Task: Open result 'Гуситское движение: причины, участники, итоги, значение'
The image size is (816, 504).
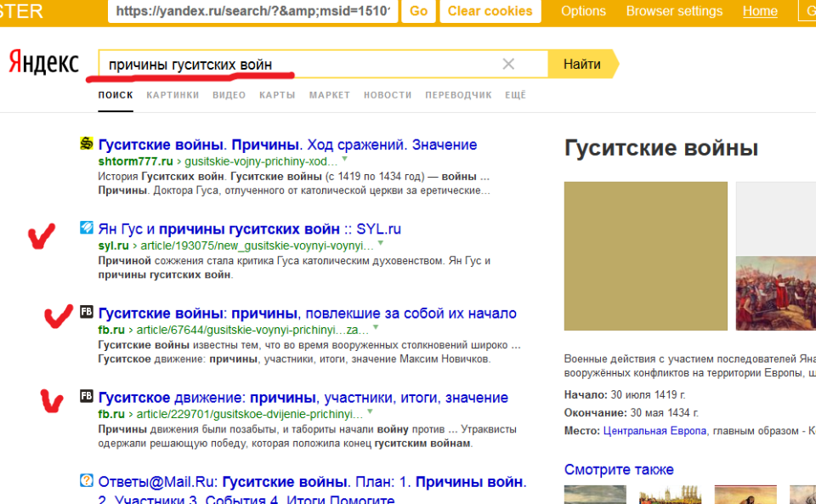Action: click(x=303, y=398)
